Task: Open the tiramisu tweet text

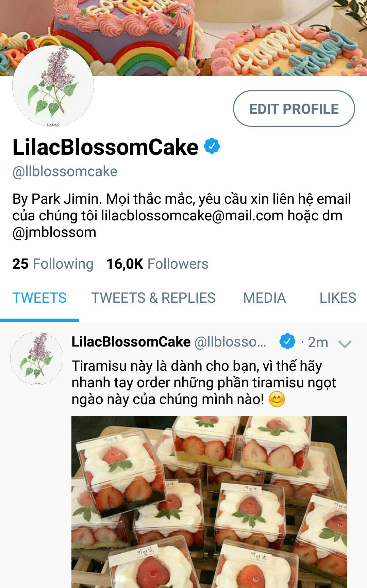Action: coord(204,383)
